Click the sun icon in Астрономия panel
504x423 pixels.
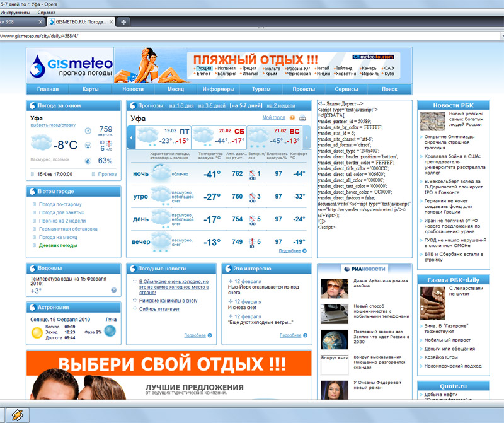(37, 333)
